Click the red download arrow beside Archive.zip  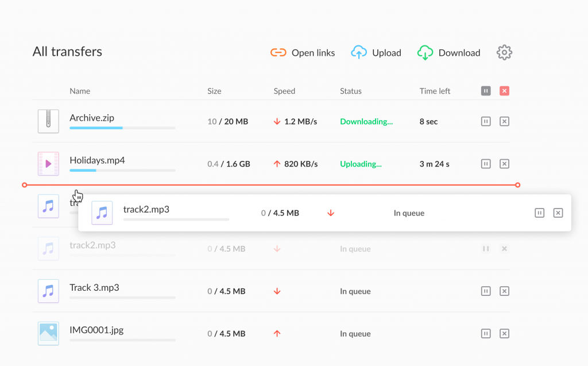point(277,121)
